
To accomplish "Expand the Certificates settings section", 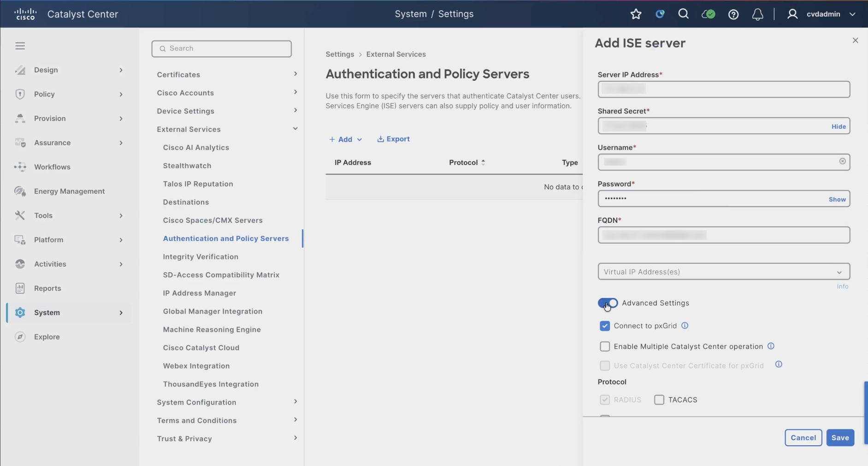I will coord(227,75).
